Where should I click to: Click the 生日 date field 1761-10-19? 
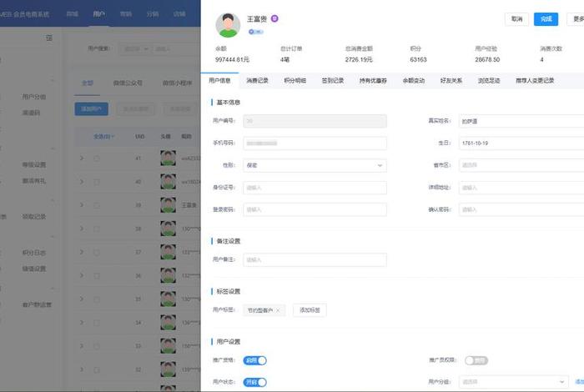pos(521,143)
